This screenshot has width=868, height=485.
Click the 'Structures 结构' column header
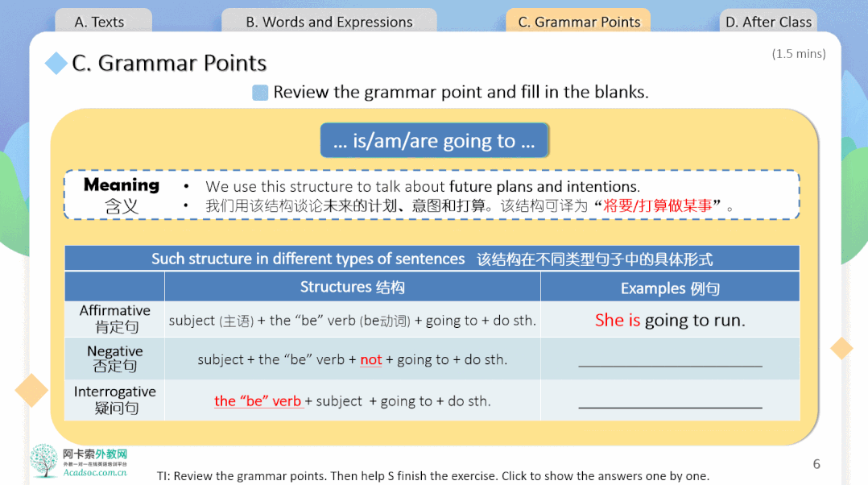click(x=353, y=287)
